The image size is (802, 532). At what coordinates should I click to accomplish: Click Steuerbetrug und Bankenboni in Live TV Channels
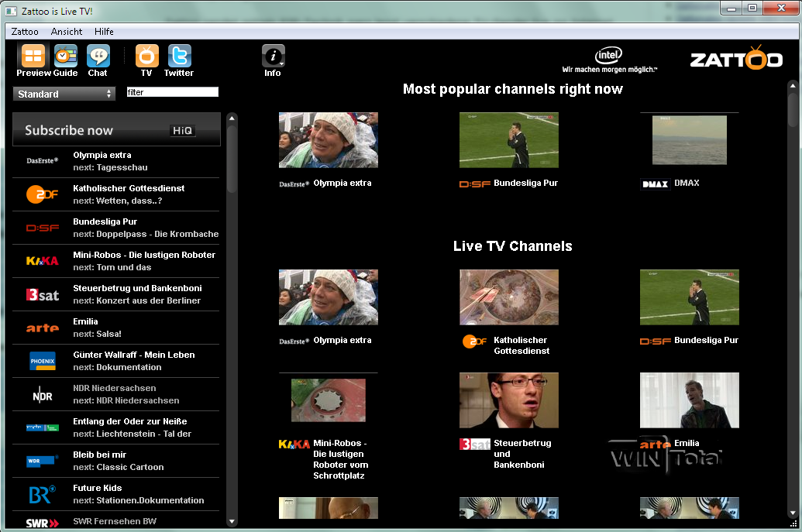(522, 454)
